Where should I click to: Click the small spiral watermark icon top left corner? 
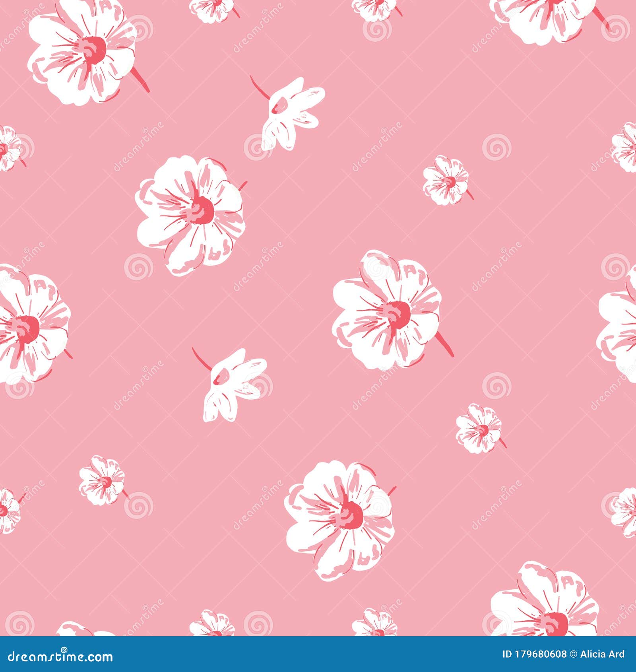pyautogui.click(x=27, y=12)
